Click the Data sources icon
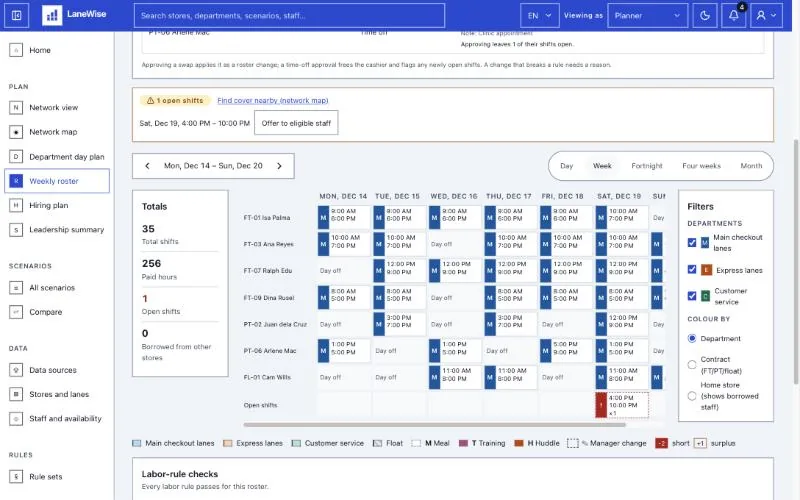The height and width of the screenshot is (500, 800). pos(16,370)
